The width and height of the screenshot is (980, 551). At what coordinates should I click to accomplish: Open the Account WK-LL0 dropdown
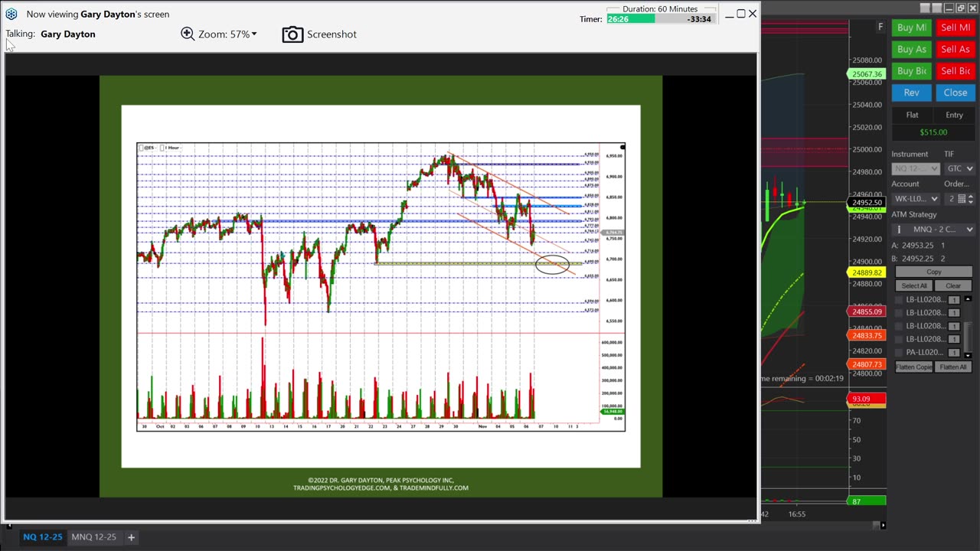pyautogui.click(x=915, y=199)
